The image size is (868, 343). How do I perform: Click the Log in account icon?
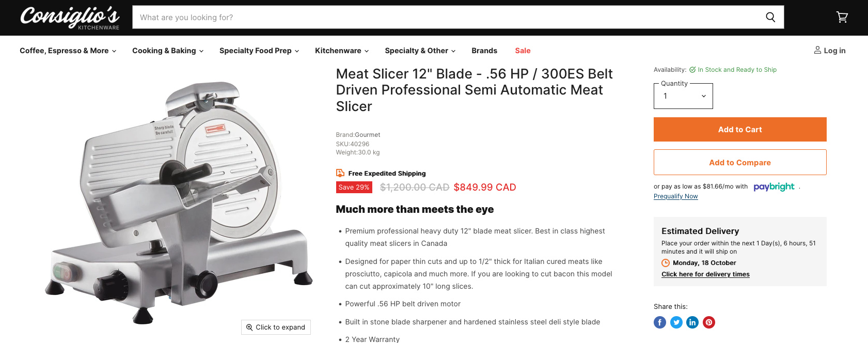817,50
